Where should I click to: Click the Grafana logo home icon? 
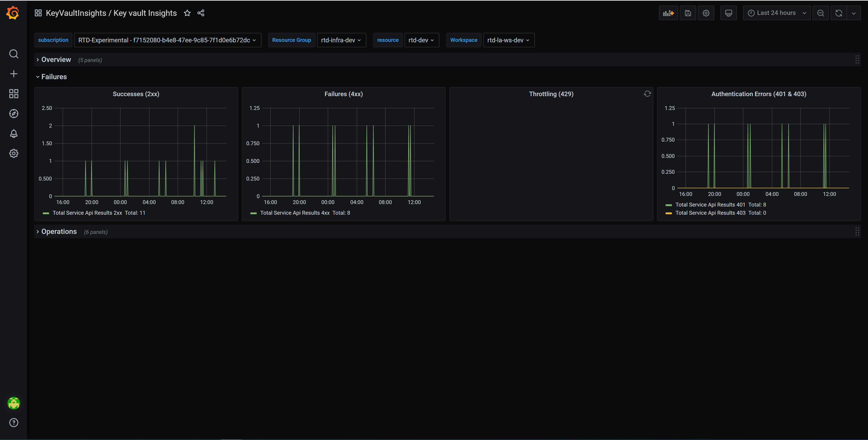point(13,13)
